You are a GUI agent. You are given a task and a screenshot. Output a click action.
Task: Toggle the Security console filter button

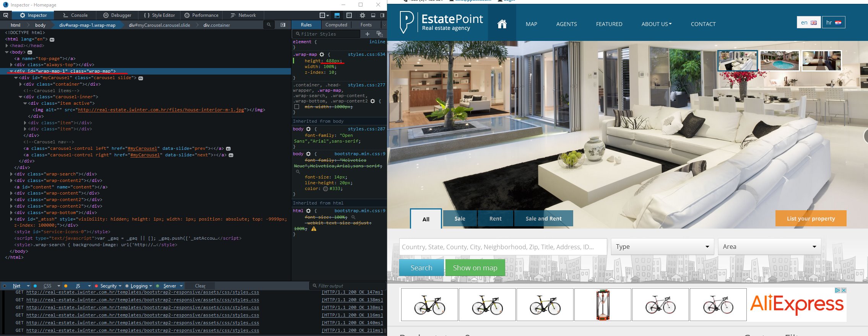point(108,286)
